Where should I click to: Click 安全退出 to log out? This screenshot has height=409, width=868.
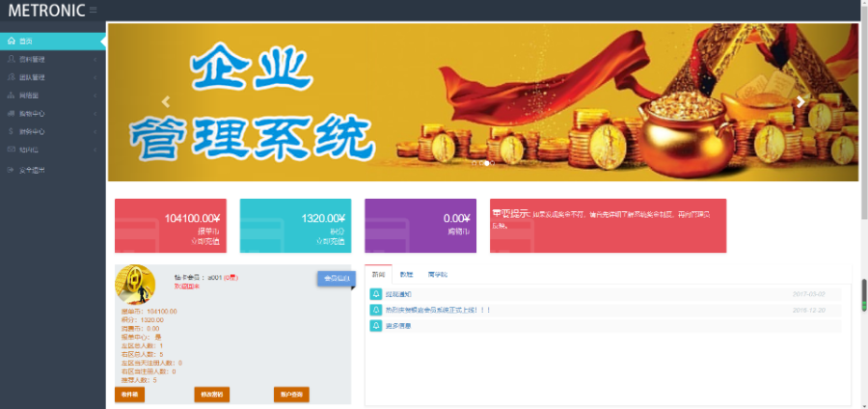point(53,170)
